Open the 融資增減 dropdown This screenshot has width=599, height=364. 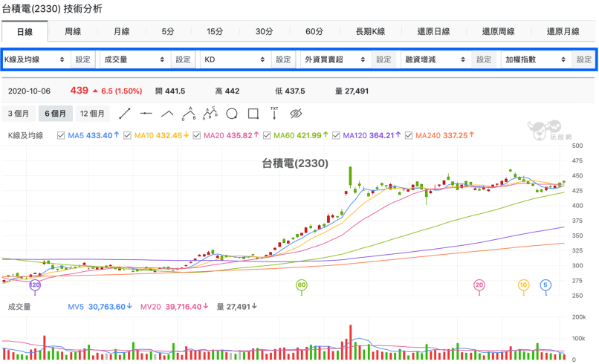(x=435, y=59)
